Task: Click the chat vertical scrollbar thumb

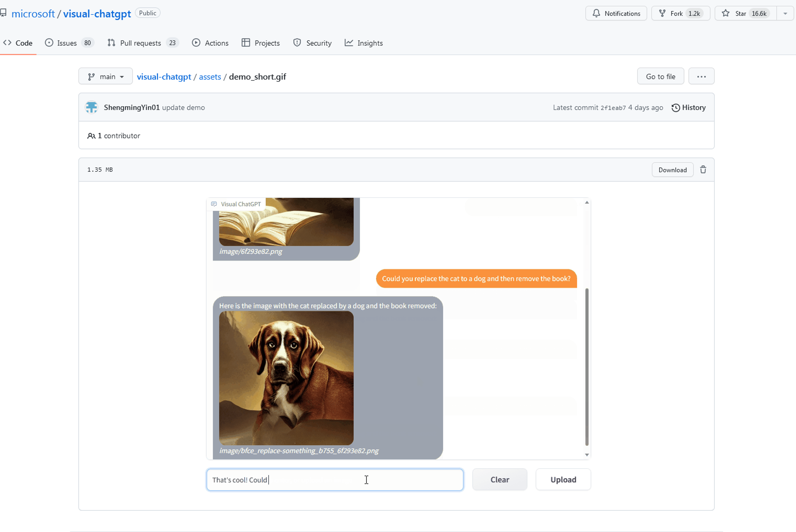Action: (x=587, y=367)
